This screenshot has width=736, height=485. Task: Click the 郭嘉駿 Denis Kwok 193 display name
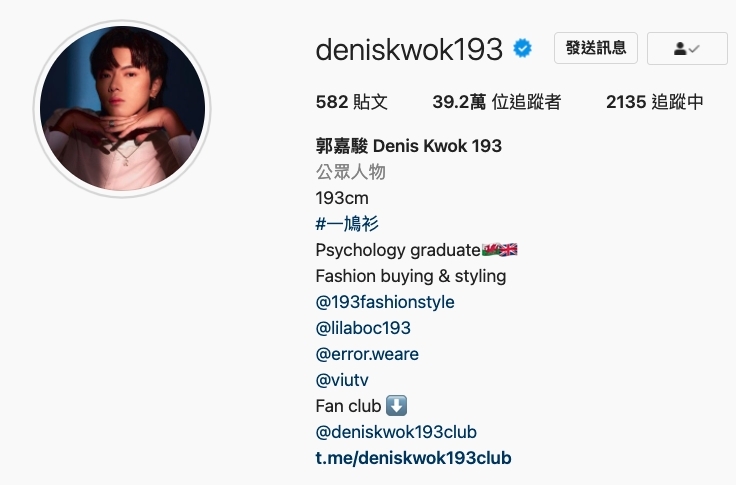[x=409, y=146]
